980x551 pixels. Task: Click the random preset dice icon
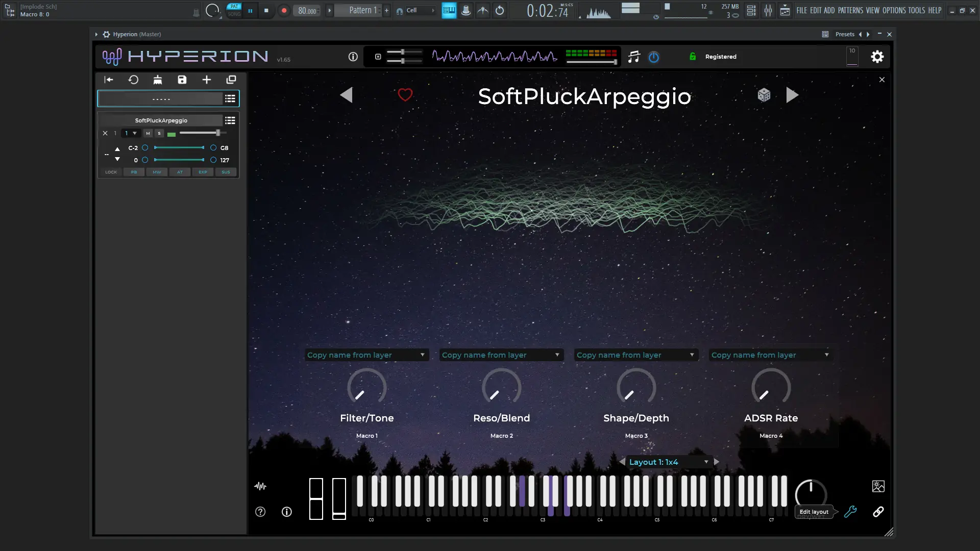(764, 95)
